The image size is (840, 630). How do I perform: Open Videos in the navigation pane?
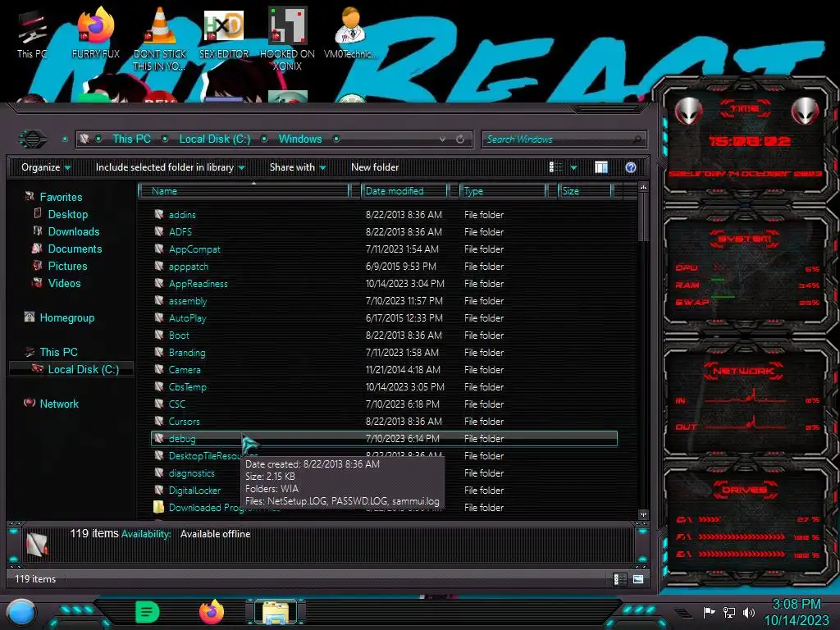pos(57,283)
